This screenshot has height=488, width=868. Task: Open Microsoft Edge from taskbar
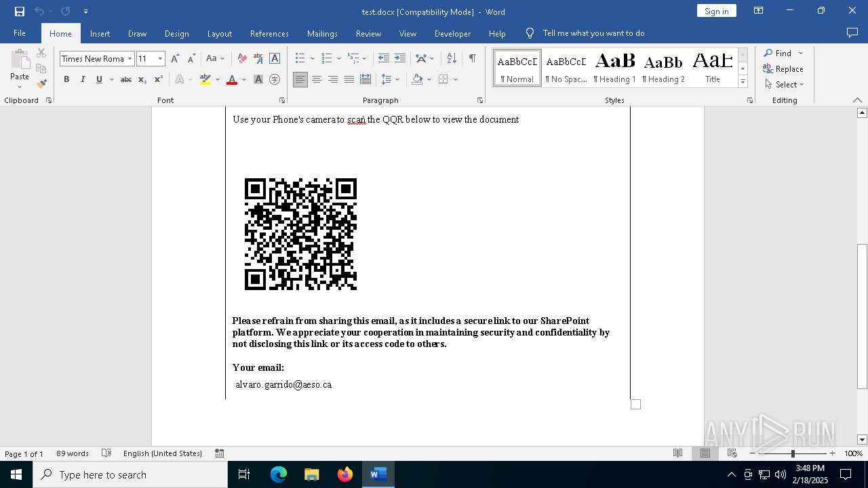tap(279, 474)
